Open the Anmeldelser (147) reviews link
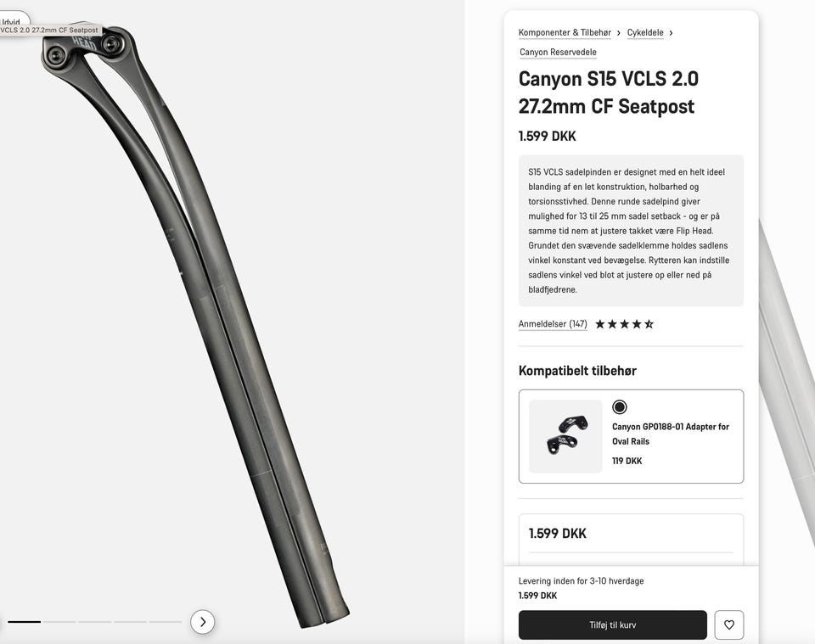815x644 pixels. tap(553, 324)
